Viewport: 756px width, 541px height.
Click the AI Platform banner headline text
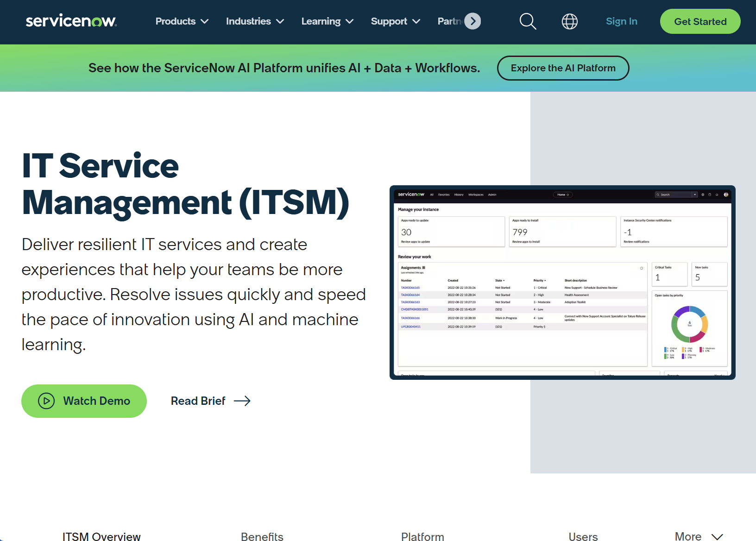tap(284, 68)
